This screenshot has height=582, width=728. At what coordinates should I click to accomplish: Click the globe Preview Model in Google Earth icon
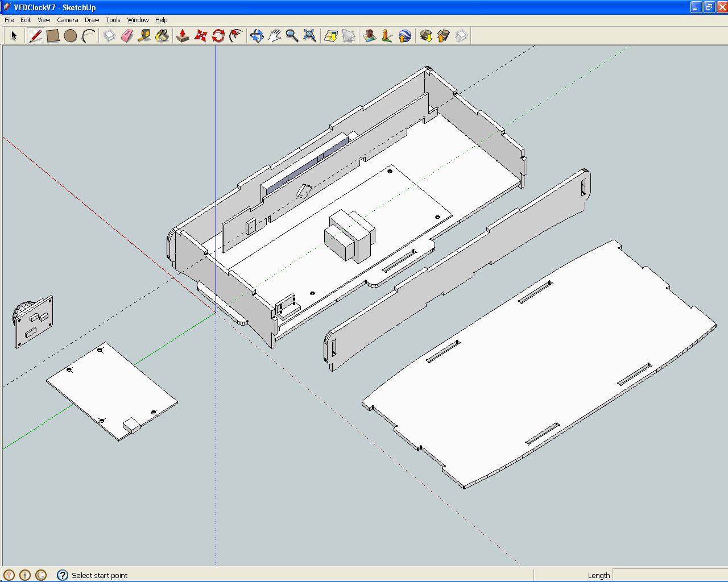pyautogui.click(x=405, y=36)
